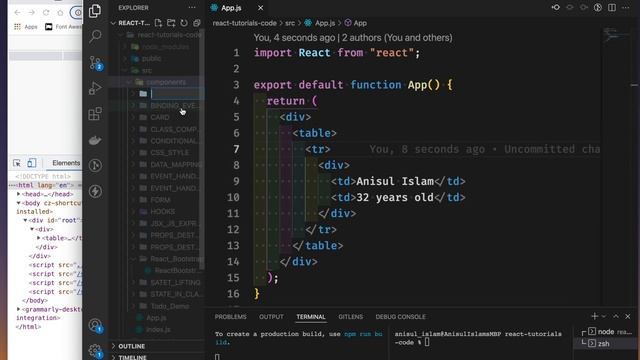Switch to the GITLENS panel tab
This screenshot has width=640, height=360.
pyautogui.click(x=351, y=317)
